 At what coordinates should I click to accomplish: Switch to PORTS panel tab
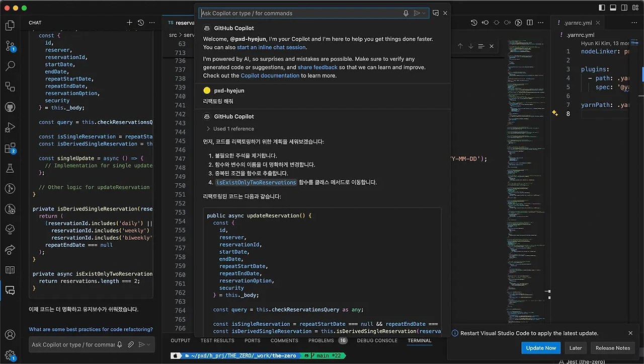[253, 340]
